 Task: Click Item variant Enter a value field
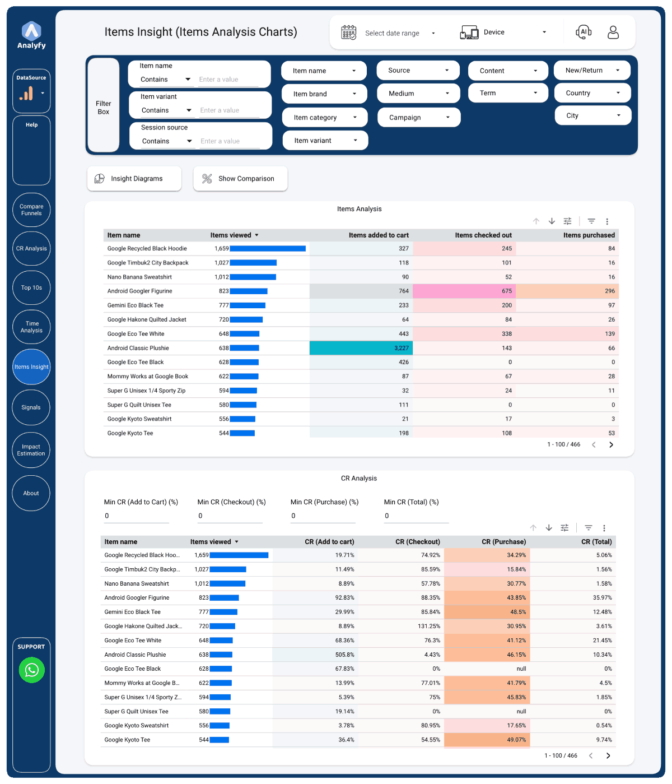230,110
